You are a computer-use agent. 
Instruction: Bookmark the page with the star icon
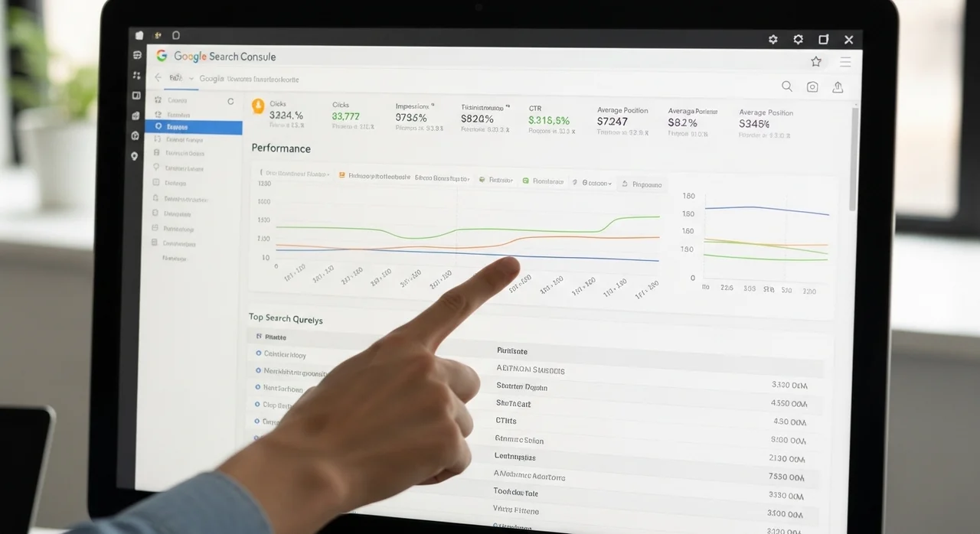tap(816, 61)
